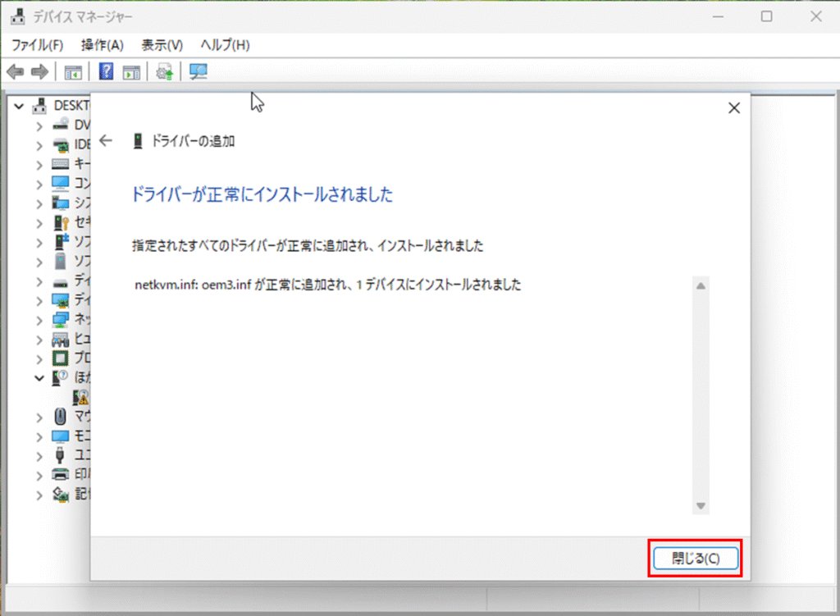Click the show/hide console tree icon
840x616 pixels.
(73, 72)
